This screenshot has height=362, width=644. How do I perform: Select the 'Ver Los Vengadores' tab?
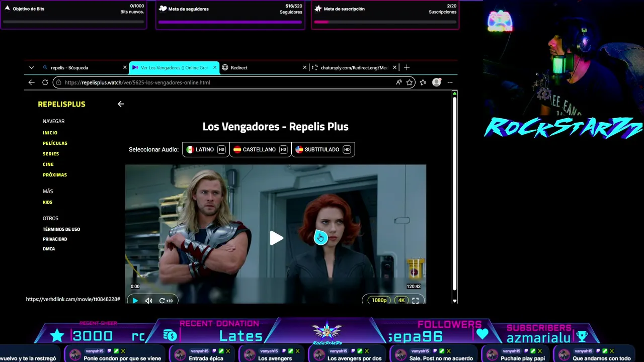[174, 67]
